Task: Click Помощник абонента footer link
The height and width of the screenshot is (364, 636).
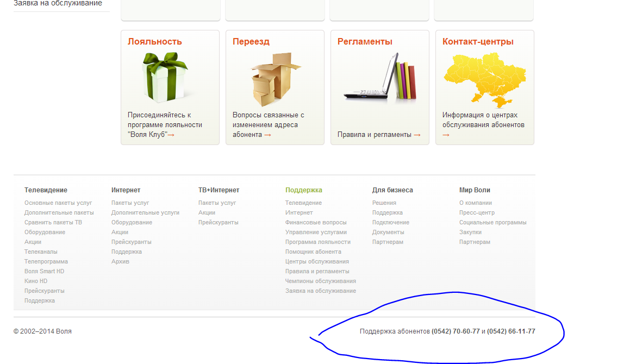Action: [x=313, y=252]
